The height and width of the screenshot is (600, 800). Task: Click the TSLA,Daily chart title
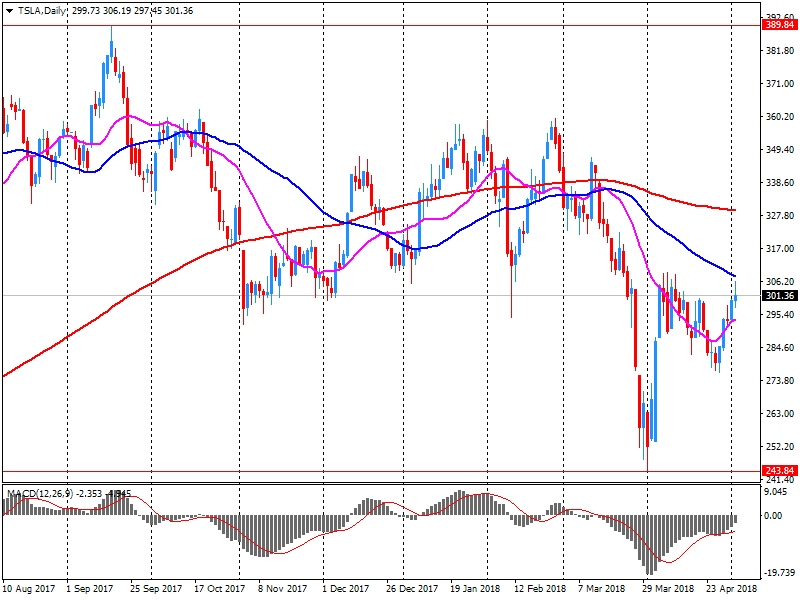pyautogui.click(x=43, y=9)
